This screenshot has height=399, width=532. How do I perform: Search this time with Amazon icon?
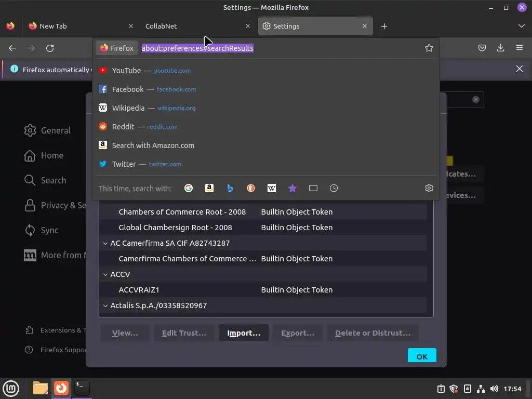209,188
